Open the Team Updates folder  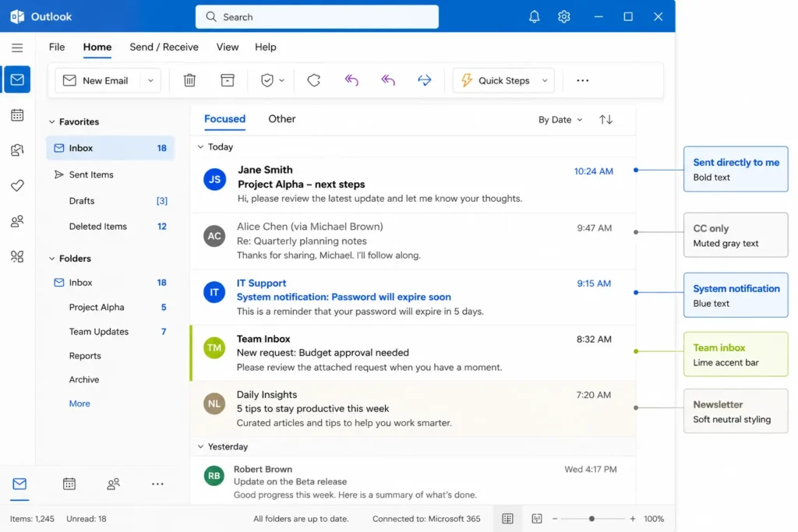click(x=110, y=332)
